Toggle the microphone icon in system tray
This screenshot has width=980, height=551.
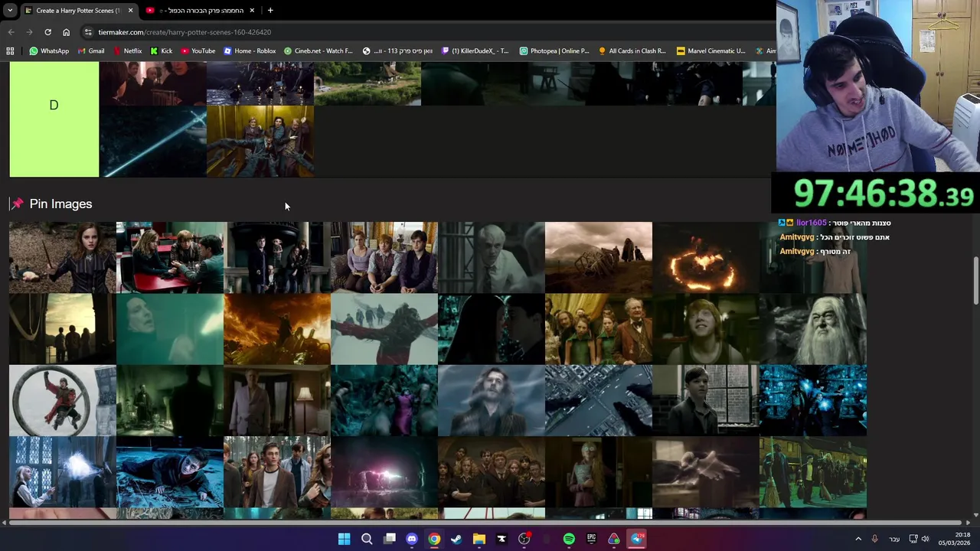(874, 539)
